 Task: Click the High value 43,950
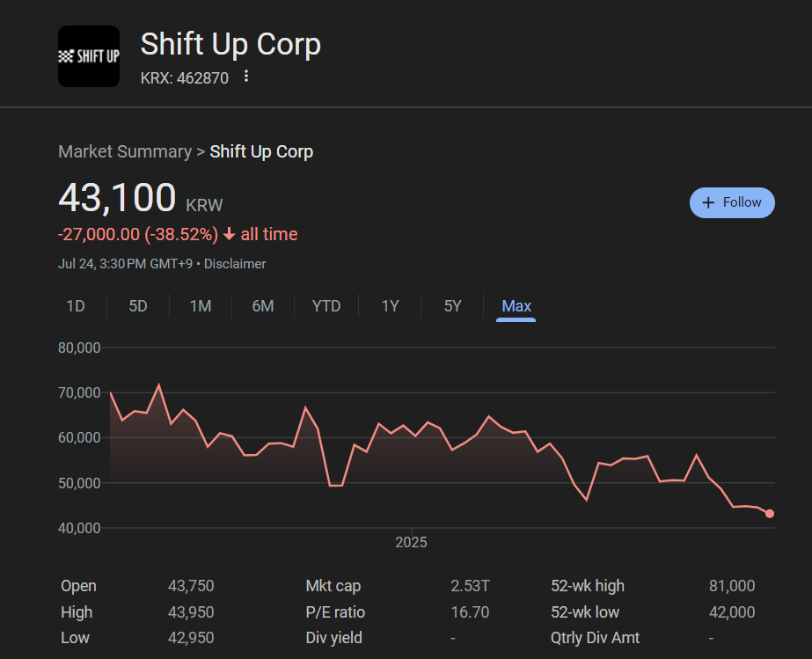click(191, 612)
